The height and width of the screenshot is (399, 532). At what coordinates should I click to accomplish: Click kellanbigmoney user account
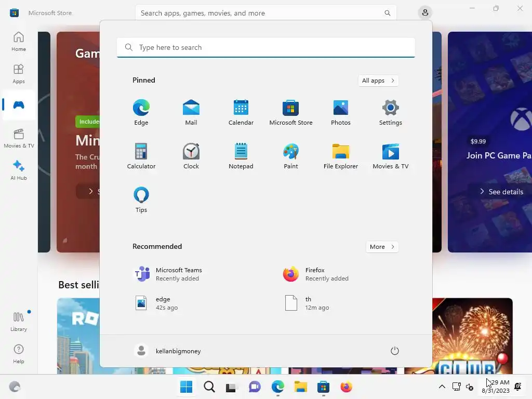[x=168, y=351]
